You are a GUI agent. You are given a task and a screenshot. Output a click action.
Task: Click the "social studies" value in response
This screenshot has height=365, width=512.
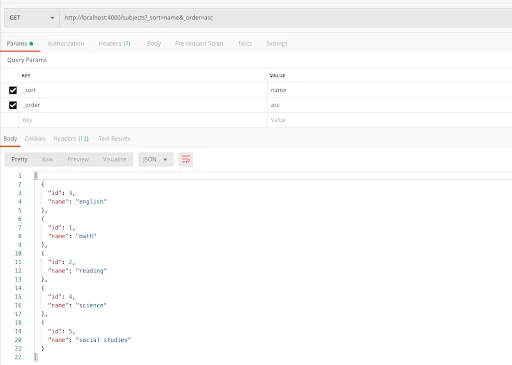click(x=103, y=340)
